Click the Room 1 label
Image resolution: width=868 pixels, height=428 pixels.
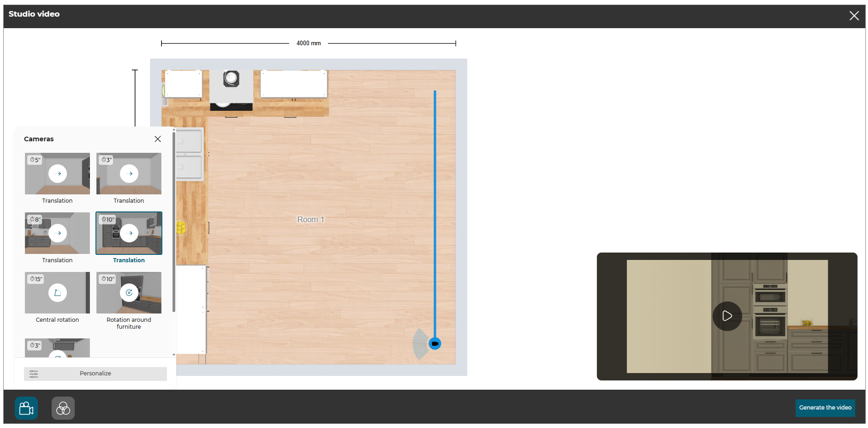pyautogui.click(x=311, y=220)
